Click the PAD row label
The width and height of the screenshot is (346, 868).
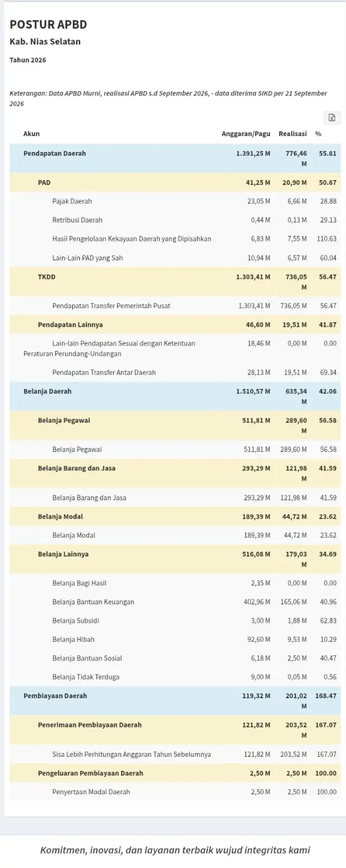(44, 183)
